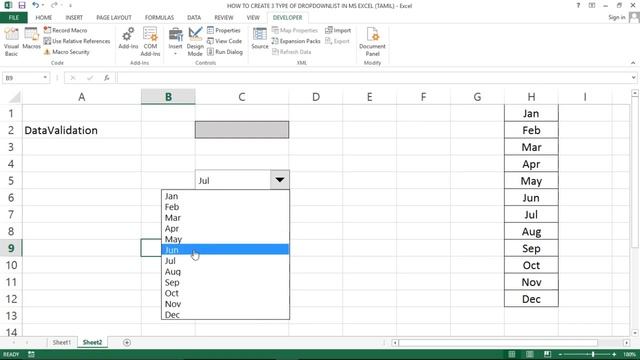
Task: Click Map Properties
Action: [294, 30]
